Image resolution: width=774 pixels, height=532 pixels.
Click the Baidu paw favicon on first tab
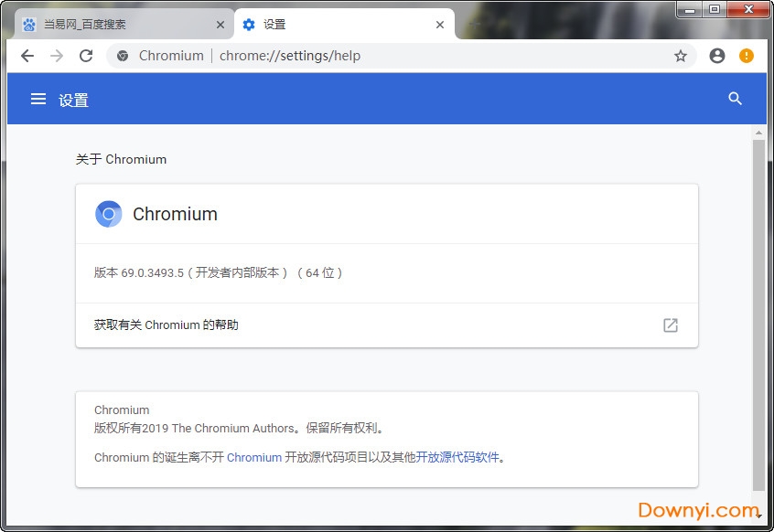pyautogui.click(x=29, y=24)
